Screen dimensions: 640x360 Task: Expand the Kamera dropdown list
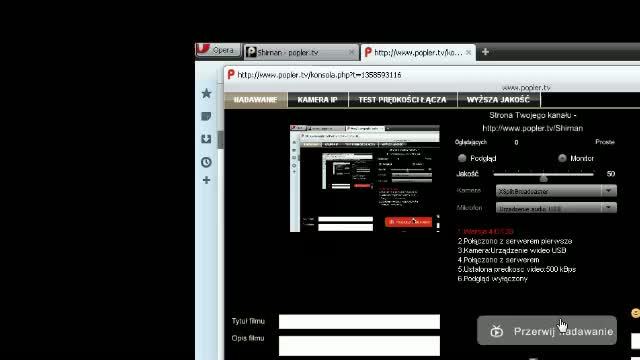click(609, 191)
